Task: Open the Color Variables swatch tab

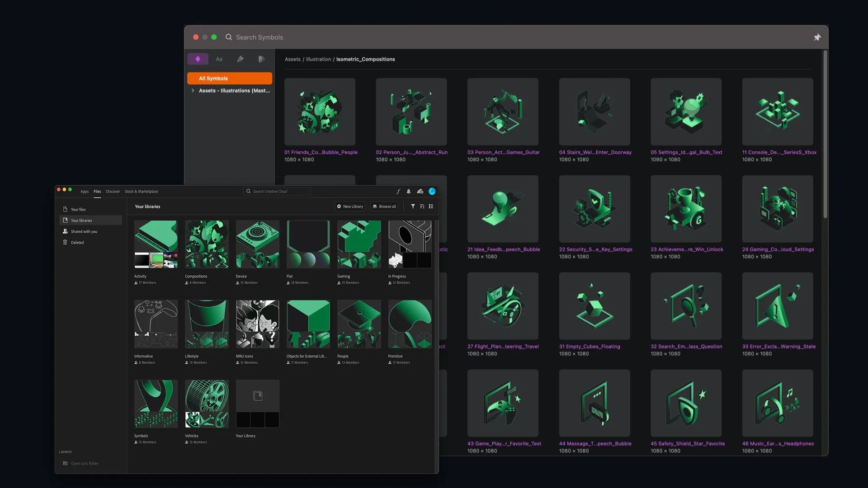Action: (x=261, y=59)
